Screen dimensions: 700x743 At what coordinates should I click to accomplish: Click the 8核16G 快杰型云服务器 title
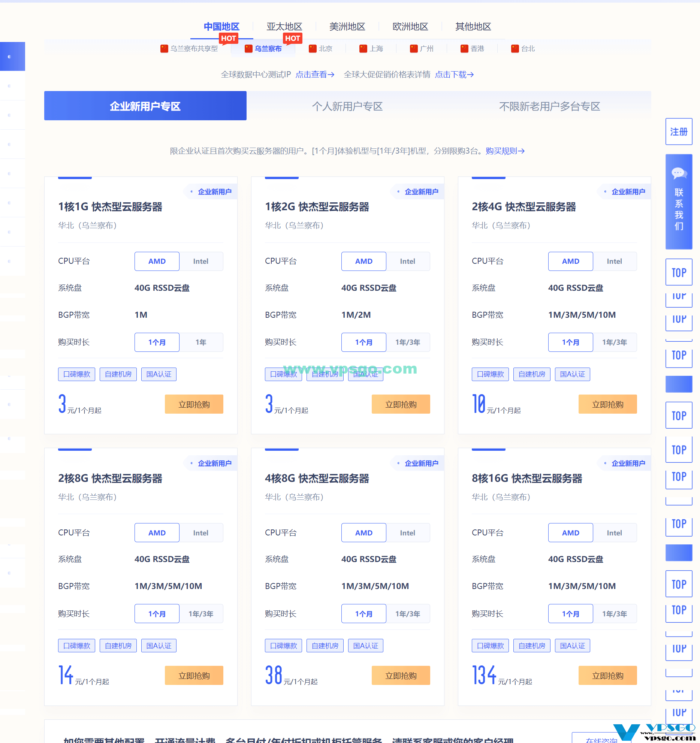527,478
